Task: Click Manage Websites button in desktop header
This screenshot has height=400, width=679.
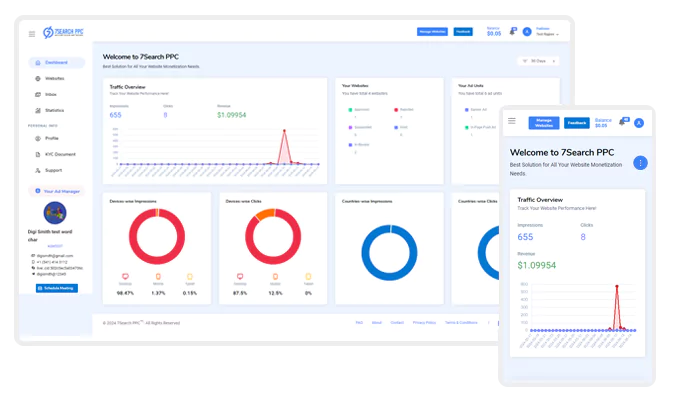Action: [x=432, y=32]
